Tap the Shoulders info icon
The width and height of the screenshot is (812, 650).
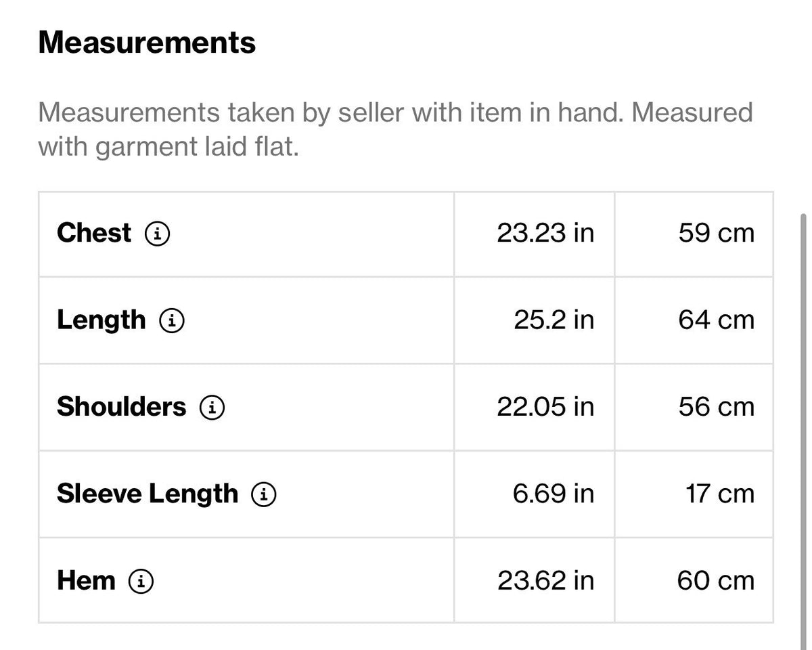coord(212,408)
